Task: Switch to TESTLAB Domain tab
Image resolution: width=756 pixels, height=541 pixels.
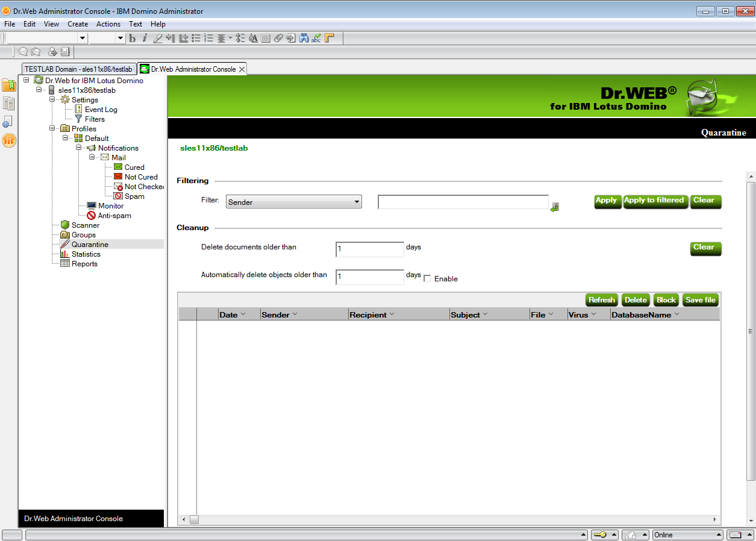Action: tap(78, 69)
